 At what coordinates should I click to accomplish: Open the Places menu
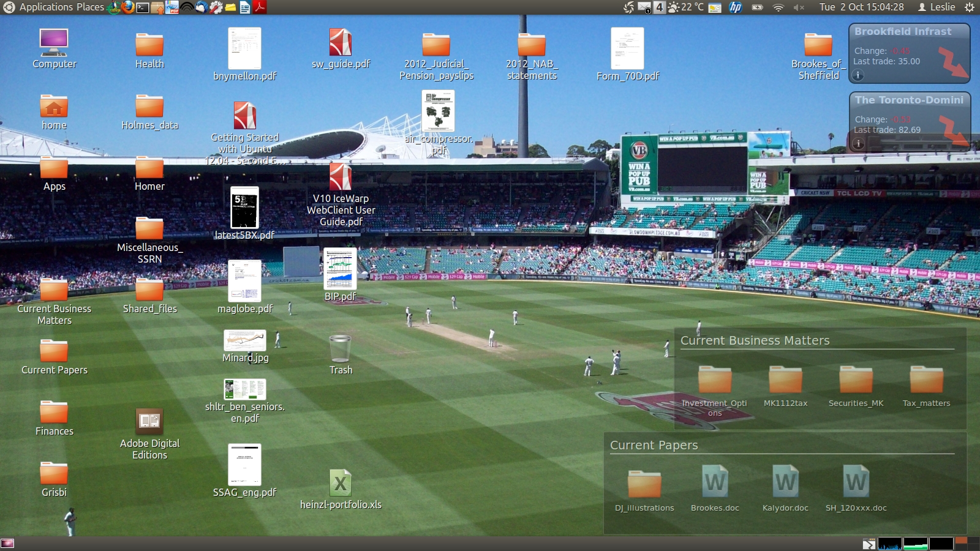pos(90,7)
